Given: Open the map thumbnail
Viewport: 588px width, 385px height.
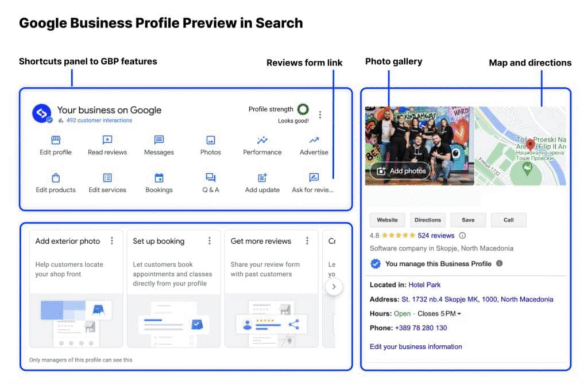Looking at the screenshot, I should (x=520, y=146).
